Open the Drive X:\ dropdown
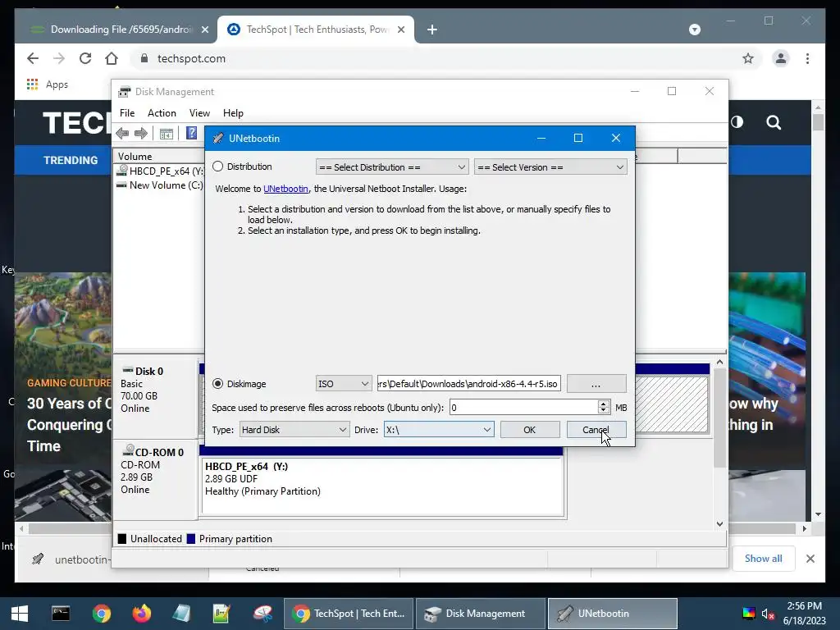 click(x=438, y=430)
